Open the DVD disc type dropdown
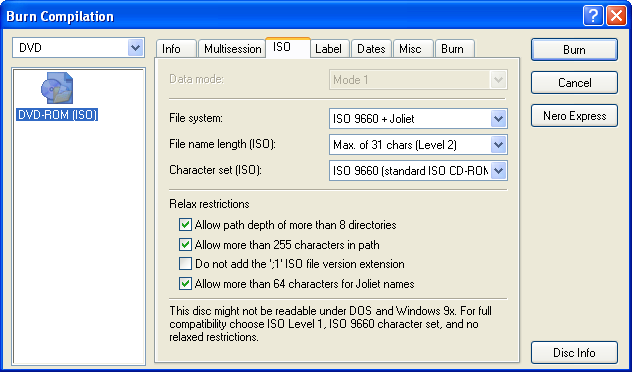Screen dimensions: 632x372 click(x=78, y=48)
